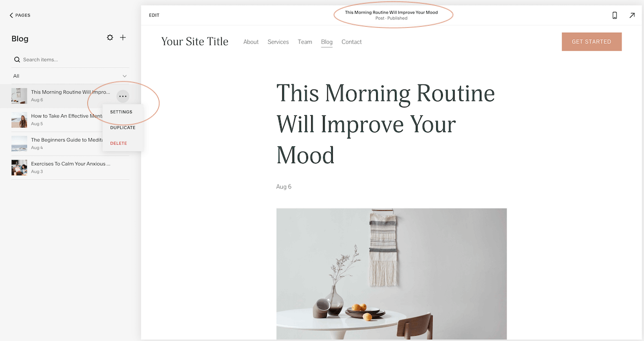Select the Exercises To Calm Your Anxious post thumbnail
This screenshot has width=644, height=341.
point(19,168)
